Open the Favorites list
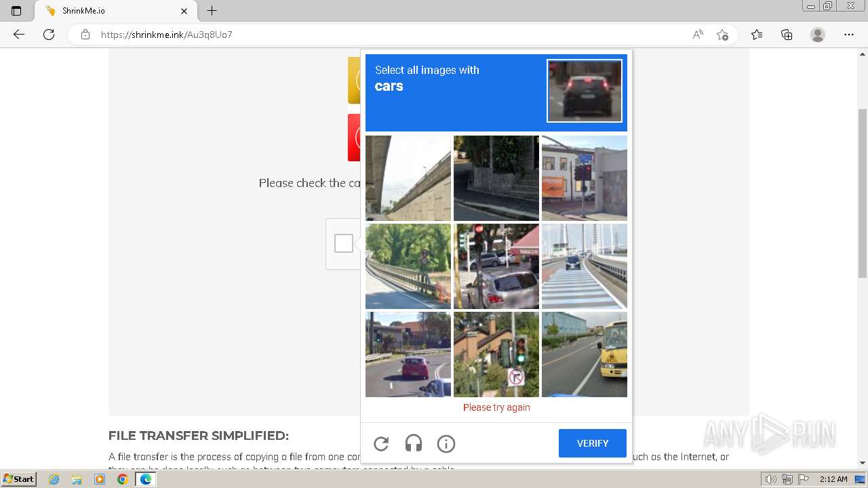The height and width of the screenshot is (488, 868). 757,35
